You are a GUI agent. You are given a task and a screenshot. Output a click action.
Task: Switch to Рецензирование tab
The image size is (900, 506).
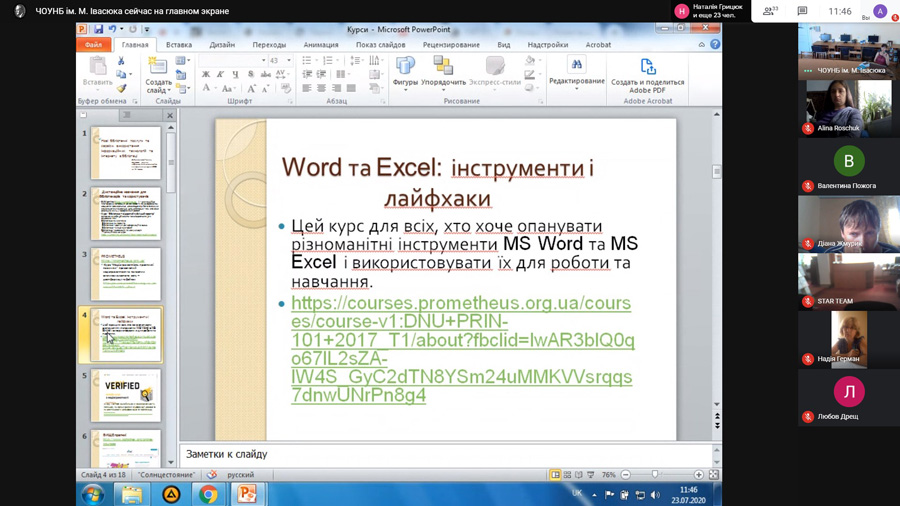click(451, 45)
